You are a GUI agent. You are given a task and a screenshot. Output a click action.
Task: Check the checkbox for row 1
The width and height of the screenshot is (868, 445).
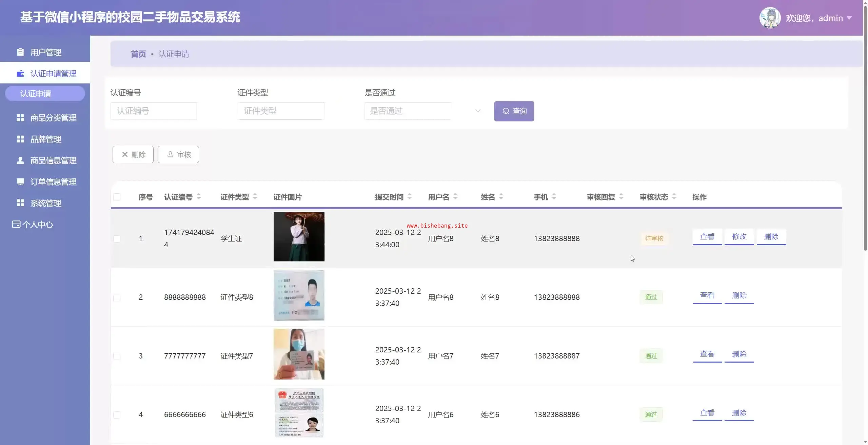point(117,239)
